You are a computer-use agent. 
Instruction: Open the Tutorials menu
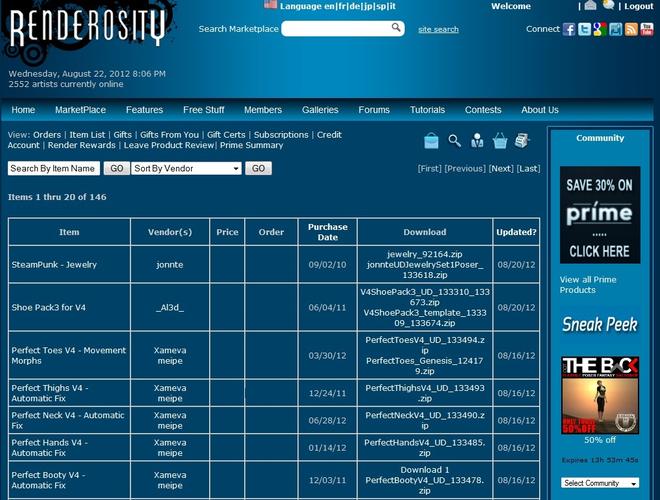coord(427,110)
